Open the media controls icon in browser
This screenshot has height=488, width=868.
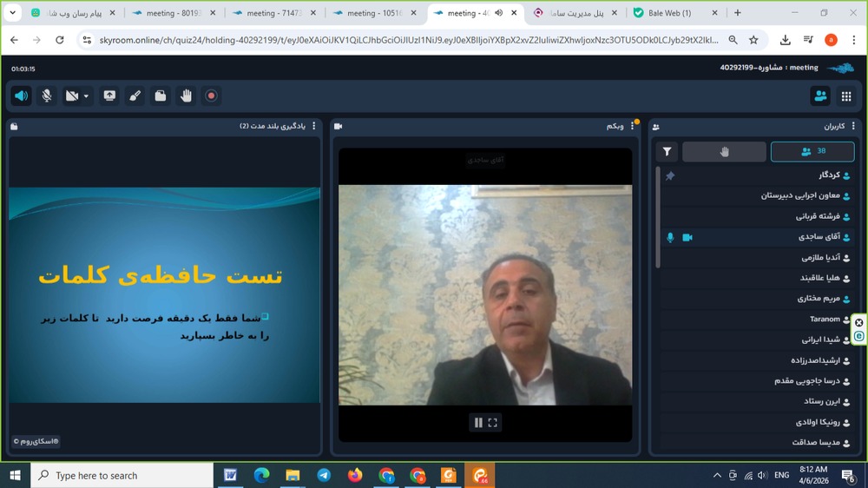[x=808, y=40]
